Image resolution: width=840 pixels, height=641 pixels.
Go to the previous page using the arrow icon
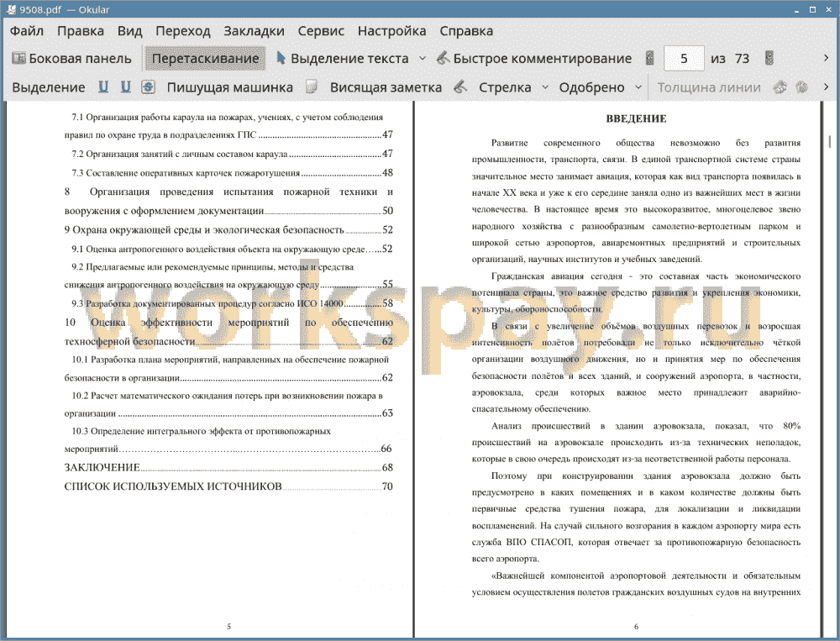(x=650, y=58)
